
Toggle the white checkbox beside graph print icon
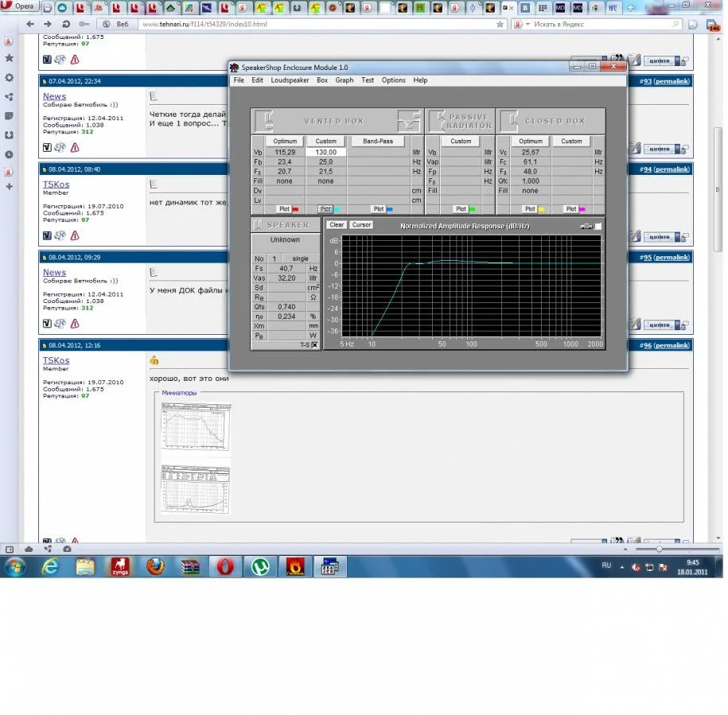coord(598,226)
